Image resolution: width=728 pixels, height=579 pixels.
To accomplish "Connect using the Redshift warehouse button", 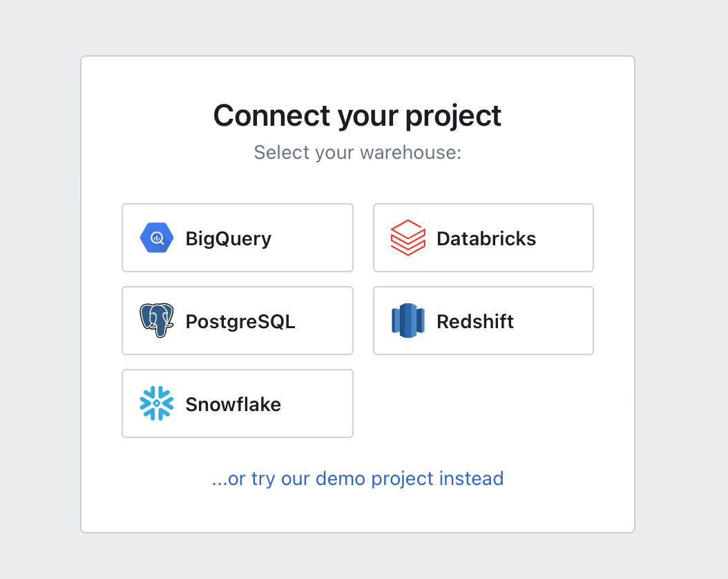I will point(483,321).
